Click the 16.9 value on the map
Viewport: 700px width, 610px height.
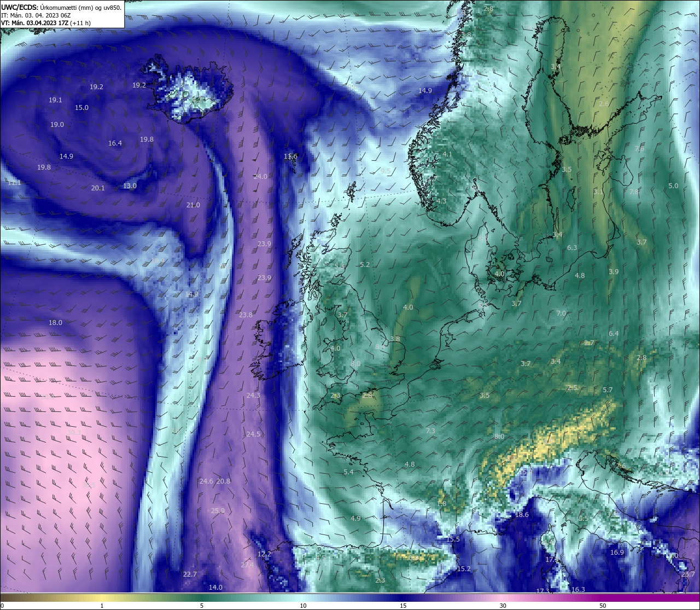click(617, 553)
